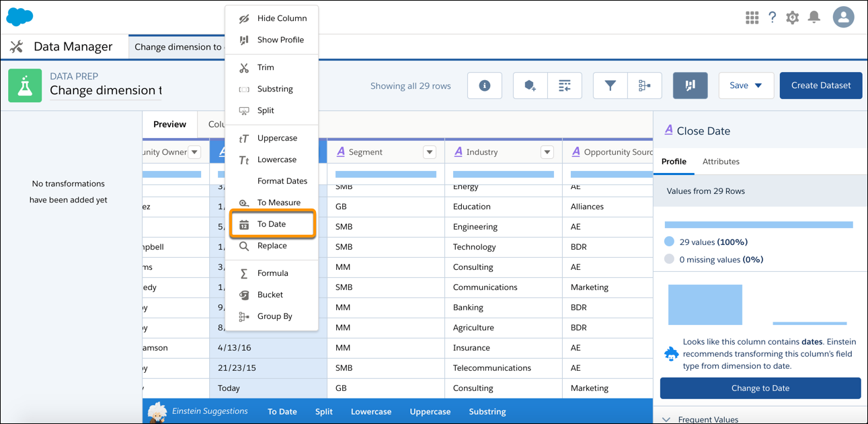Click Einstein icon beside the dates recommendation
Screen dimensions: 868x424
(671, 354)
